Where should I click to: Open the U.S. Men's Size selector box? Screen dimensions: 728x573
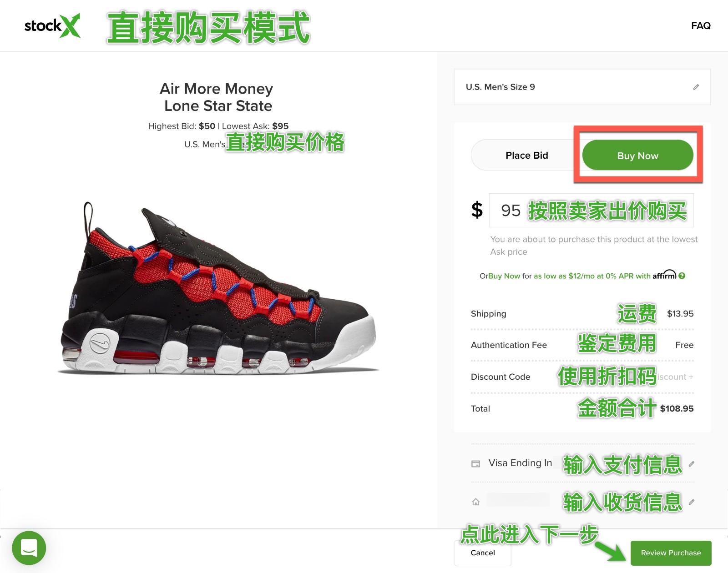[x=582, y=87]
